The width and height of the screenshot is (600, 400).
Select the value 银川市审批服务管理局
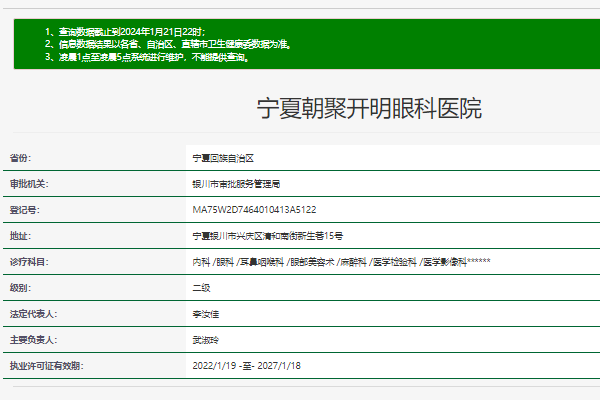[236, 184]
